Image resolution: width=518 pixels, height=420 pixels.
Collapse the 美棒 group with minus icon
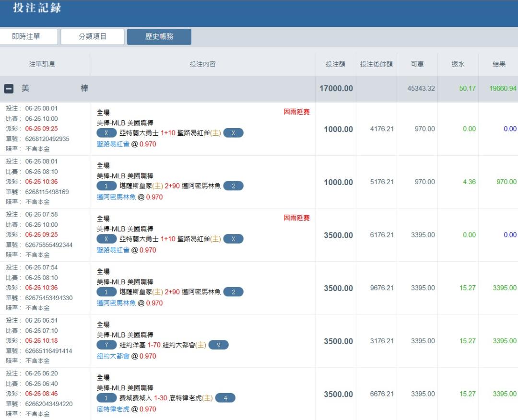(x=9, y=89)
